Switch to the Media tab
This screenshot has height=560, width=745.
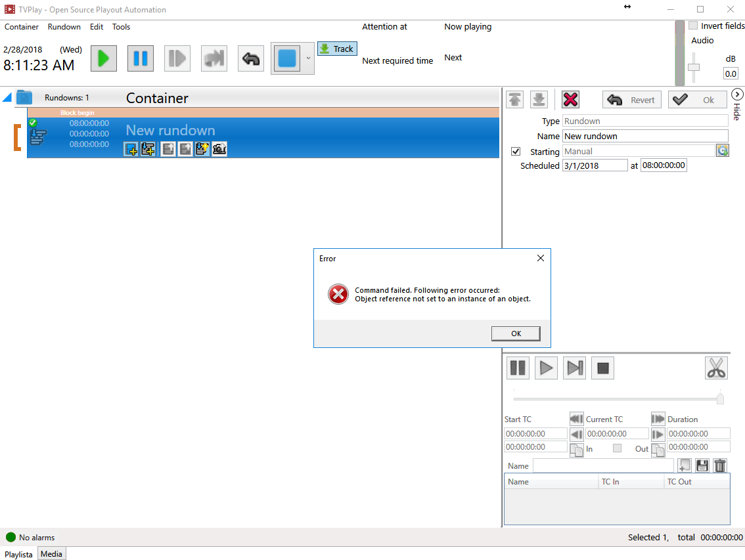[x=51, y=553]
